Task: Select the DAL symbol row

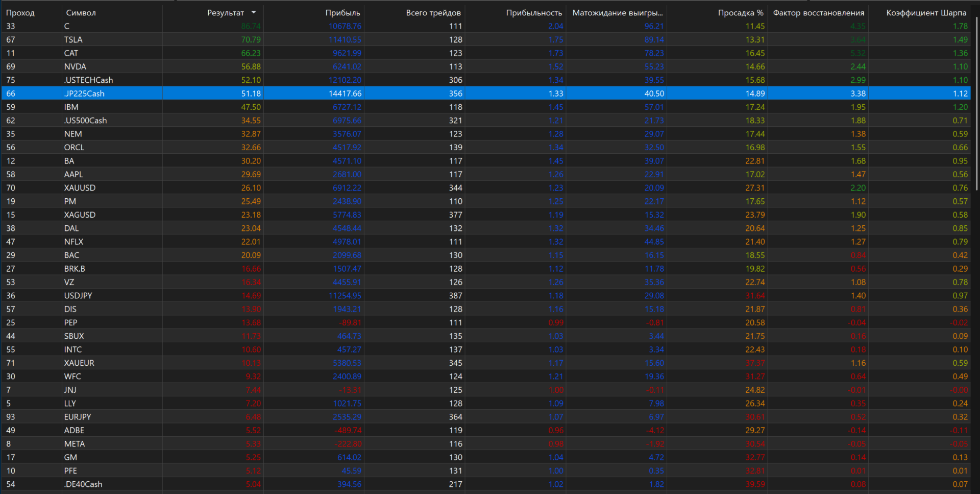Action: 486,228
